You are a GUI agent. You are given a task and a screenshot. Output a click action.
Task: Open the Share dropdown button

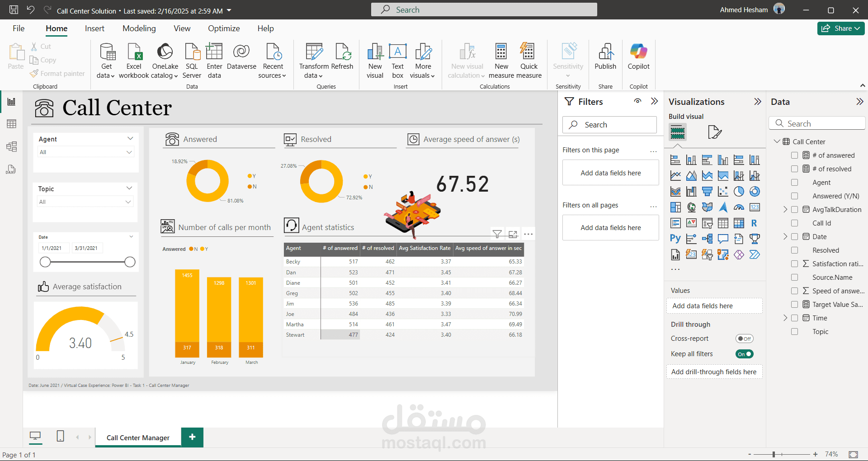click(x=841, y=28)
